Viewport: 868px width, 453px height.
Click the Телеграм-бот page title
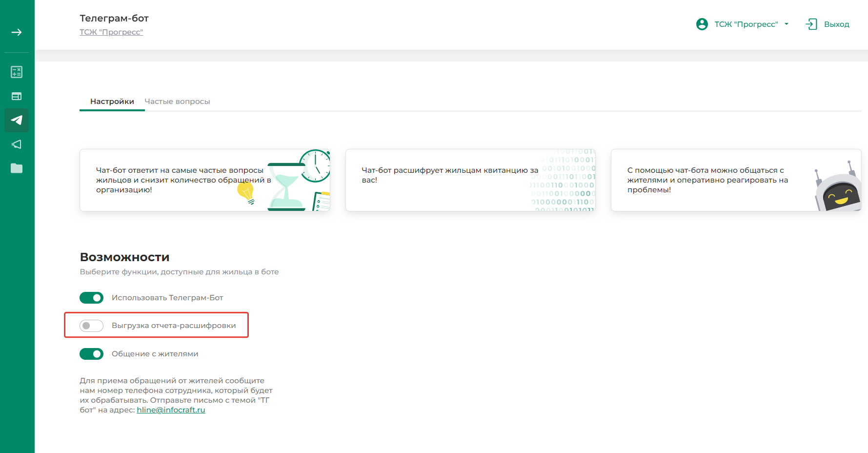(x=114, y=19)
